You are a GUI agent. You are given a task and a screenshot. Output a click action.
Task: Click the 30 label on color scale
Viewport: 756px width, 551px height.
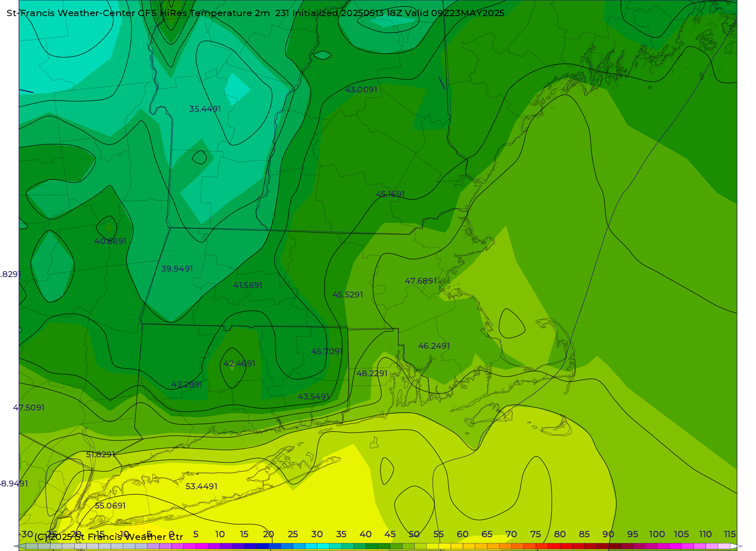point(317,534)
